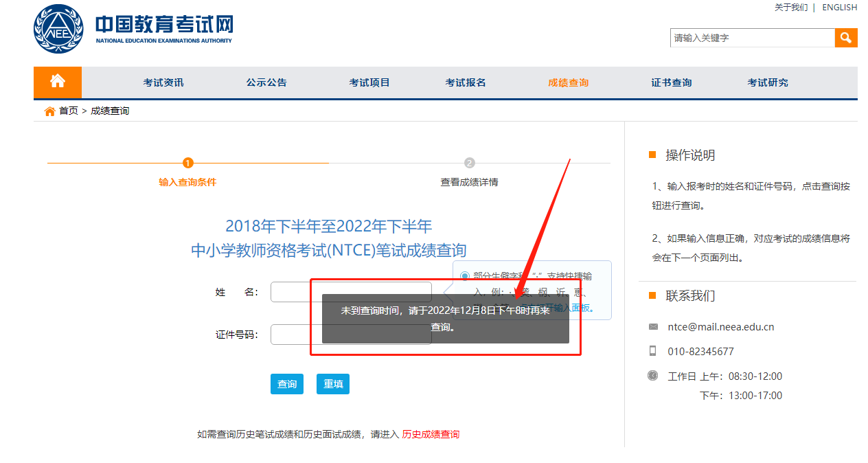Open the 考试报名 menu
868x463 pixels.
466,82
